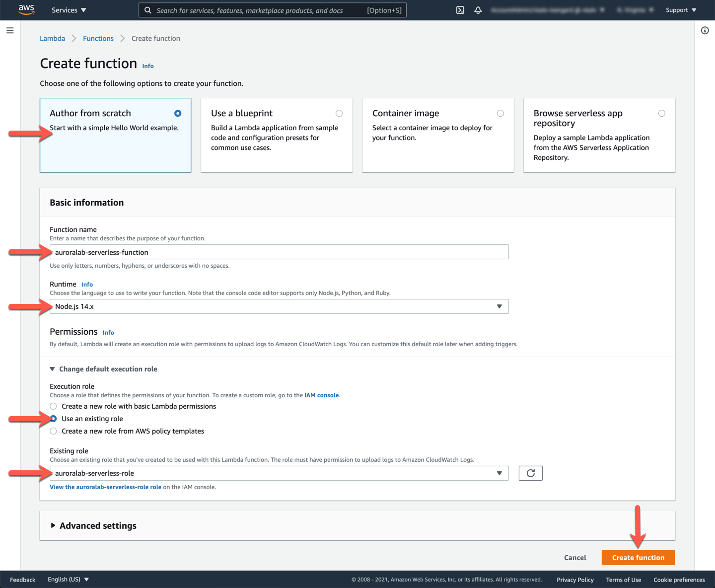The image size is (715, 588).
Task: Open the Support menu
Action: (x=680, y=10)
